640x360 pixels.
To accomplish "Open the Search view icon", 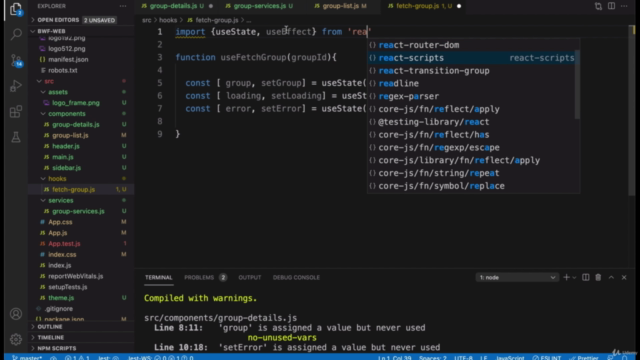I will pos(16,34).
